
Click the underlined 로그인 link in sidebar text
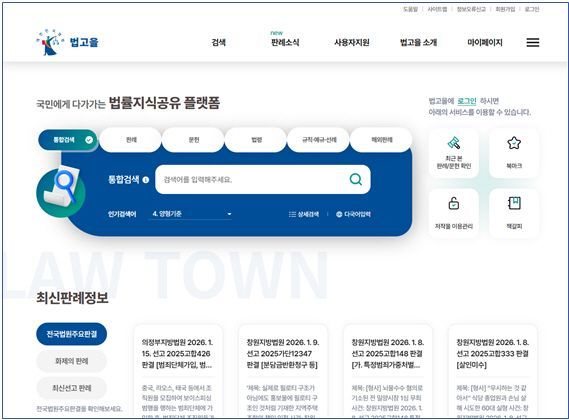point(467,101)
